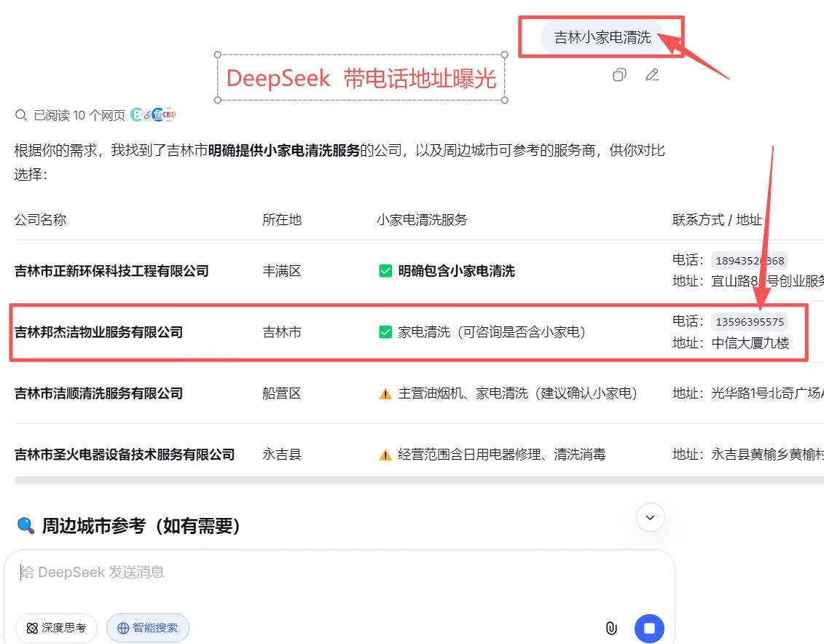Viewport: 824px width, 644px height.
Task: Select 吉林市洁顺清洗服务有限公司 company name
Action: coord(99,393)
